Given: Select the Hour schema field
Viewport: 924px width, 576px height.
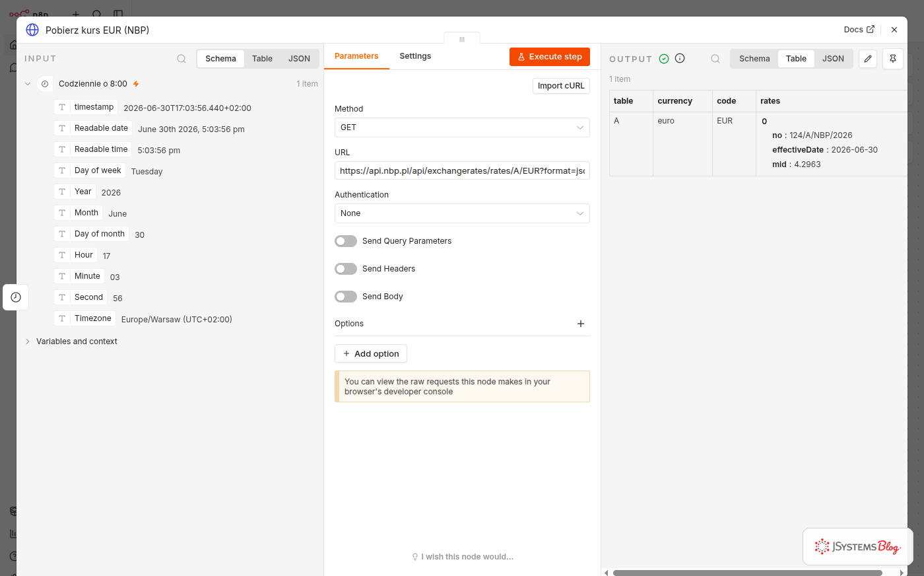Looking at the screenshot, I should click(75, 255).
